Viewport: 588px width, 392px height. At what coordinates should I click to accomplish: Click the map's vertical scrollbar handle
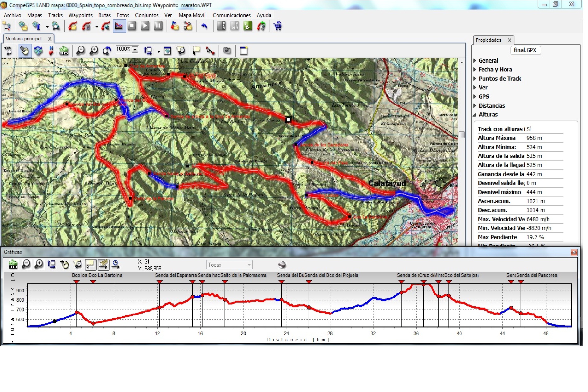pyautogui.click(x=462, y=135)
